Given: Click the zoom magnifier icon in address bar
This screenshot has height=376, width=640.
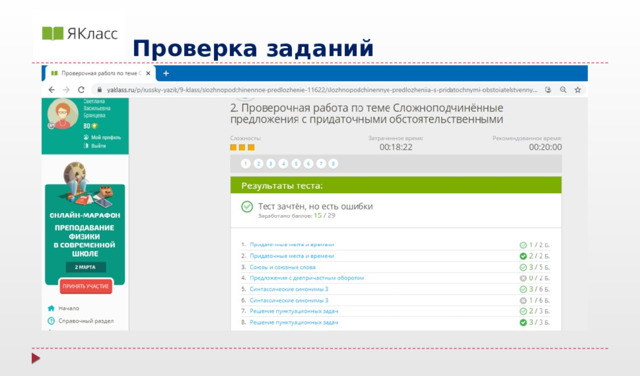Looking at the screenshot, I should coord(563,90).
